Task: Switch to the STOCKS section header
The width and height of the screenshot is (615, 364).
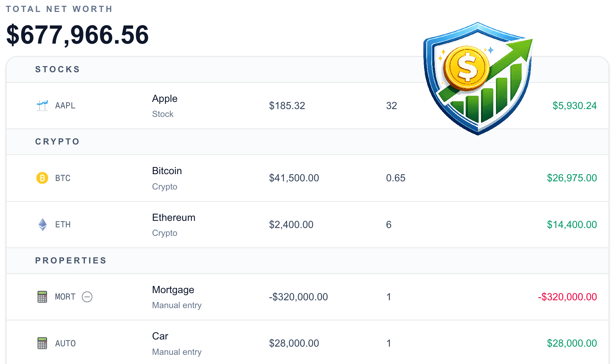Action: click(x=57, y=69)
